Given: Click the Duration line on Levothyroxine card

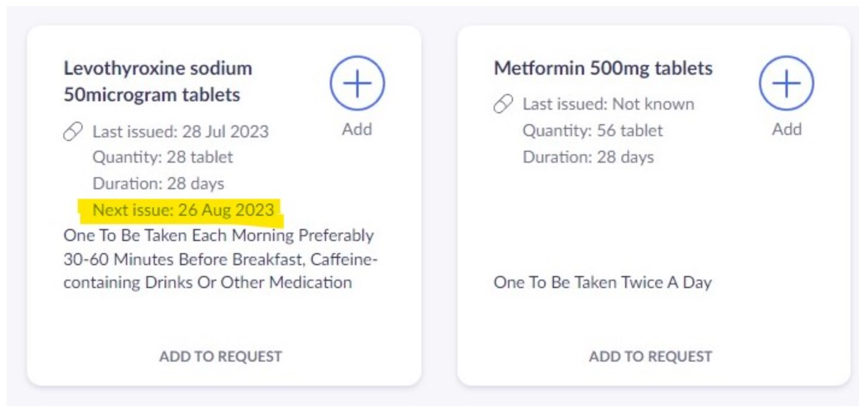Looking at the screenshot, I should (158, 183).
